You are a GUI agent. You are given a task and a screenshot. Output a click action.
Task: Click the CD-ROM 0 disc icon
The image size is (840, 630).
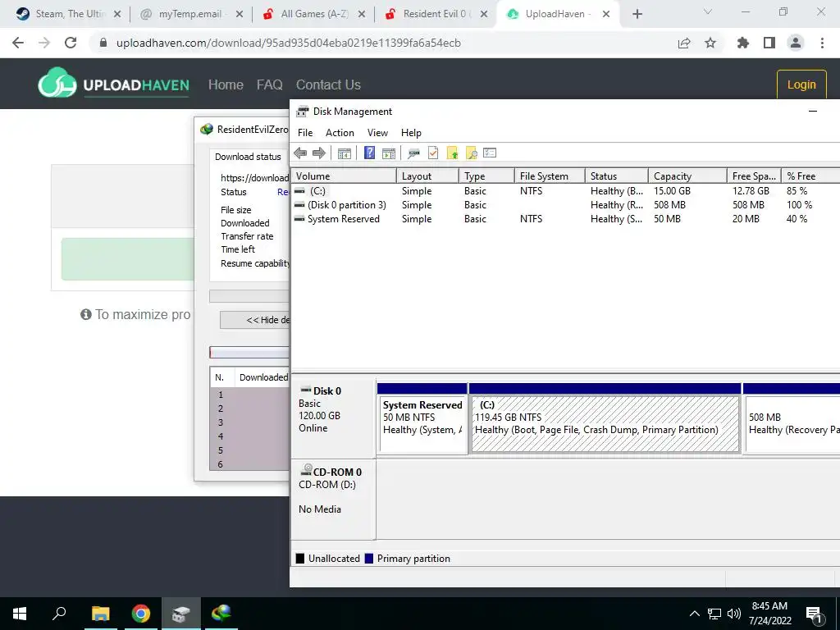coord(307,470)
